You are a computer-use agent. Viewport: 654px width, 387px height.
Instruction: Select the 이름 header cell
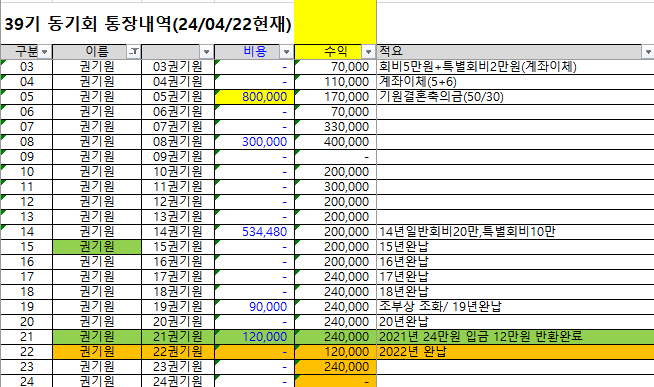[97, 52]
